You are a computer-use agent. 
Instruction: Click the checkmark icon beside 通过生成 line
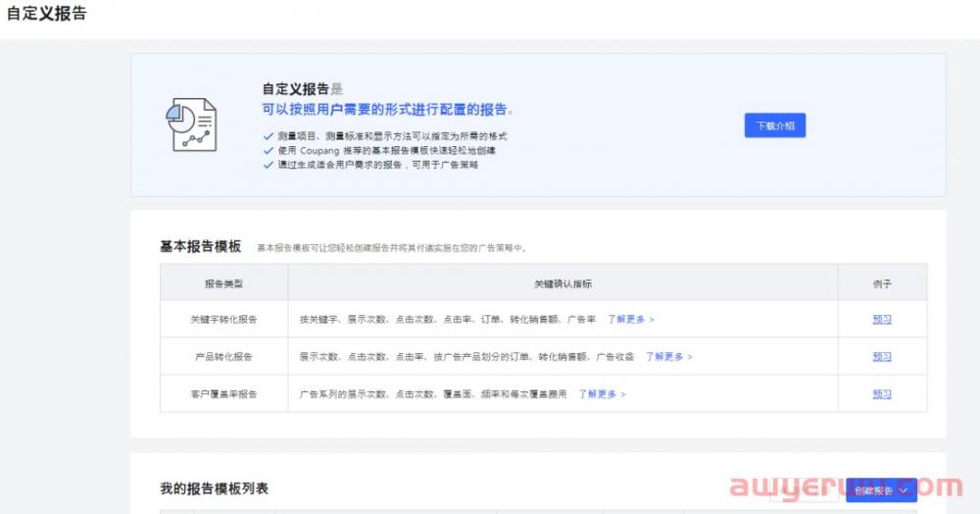click(x=269, y=165)
